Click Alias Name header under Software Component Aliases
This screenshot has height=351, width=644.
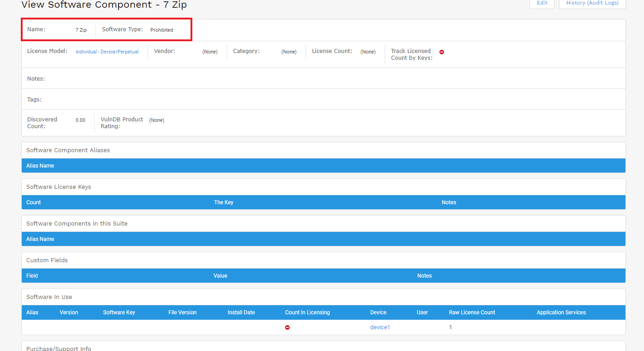tap(40, 166)
